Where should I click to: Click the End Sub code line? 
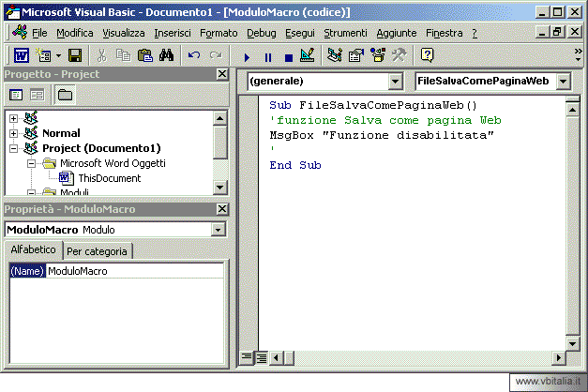295,165
